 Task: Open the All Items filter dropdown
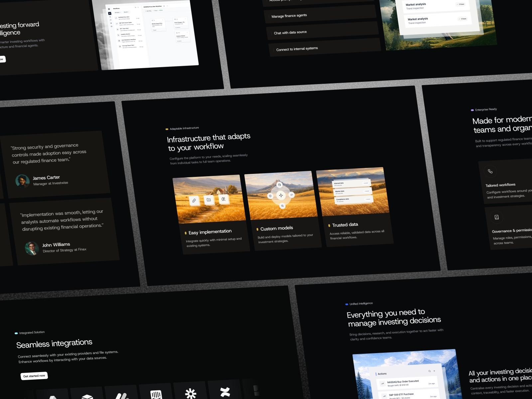click(118, 12)
